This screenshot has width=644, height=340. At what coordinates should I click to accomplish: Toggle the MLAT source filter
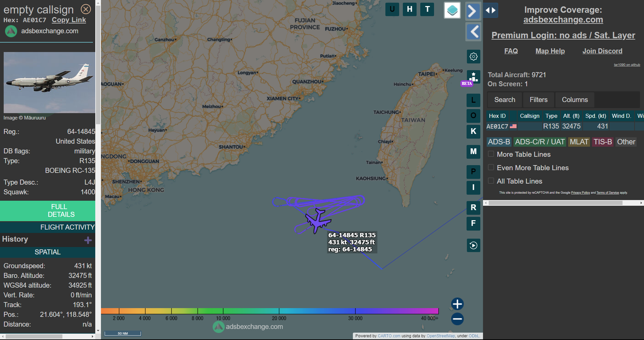pyautogui.click(x=579, y=142)
